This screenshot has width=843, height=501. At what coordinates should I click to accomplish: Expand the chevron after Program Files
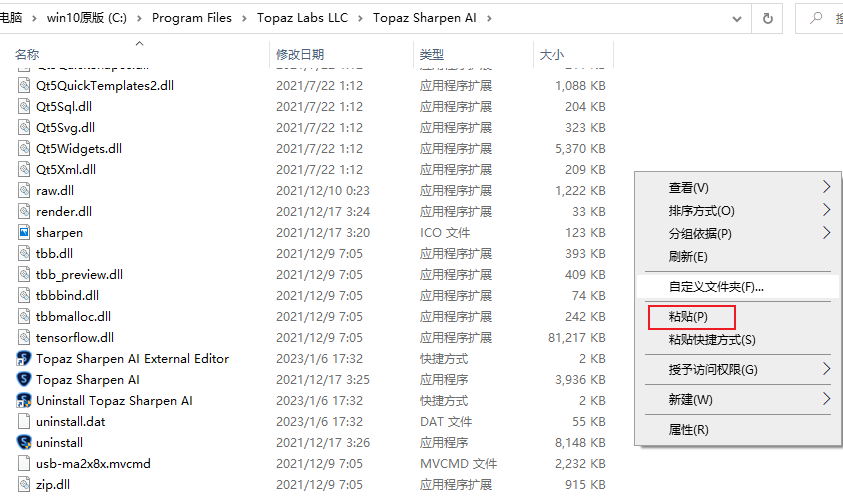(x=244, y=18)
